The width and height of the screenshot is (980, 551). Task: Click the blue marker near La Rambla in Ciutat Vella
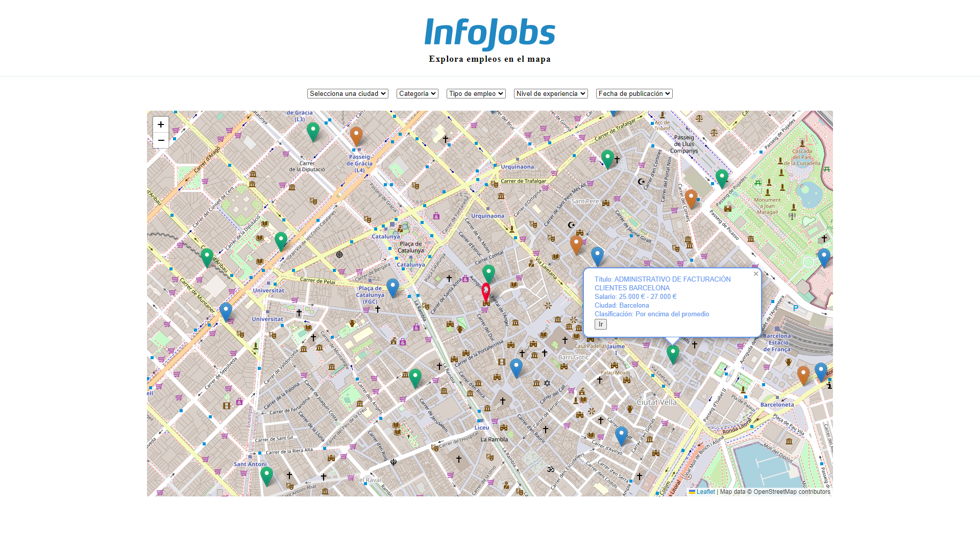[x=621, y=434]
